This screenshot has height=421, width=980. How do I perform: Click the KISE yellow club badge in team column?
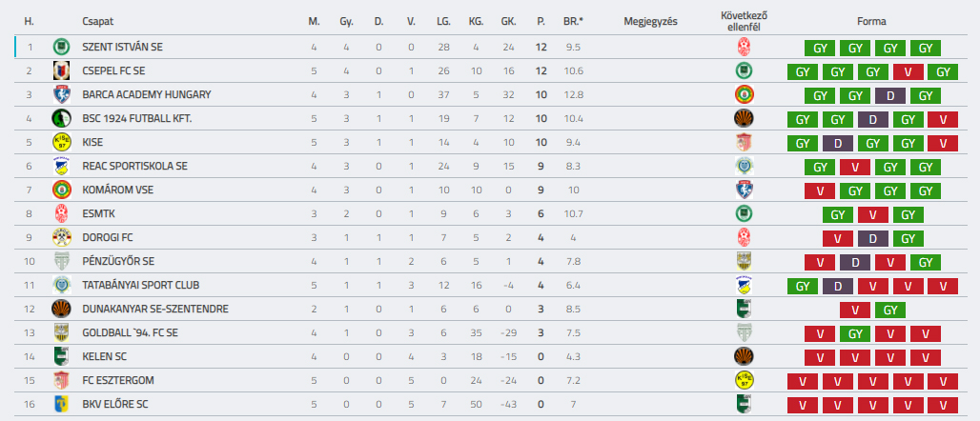click(x=61, y=143)
